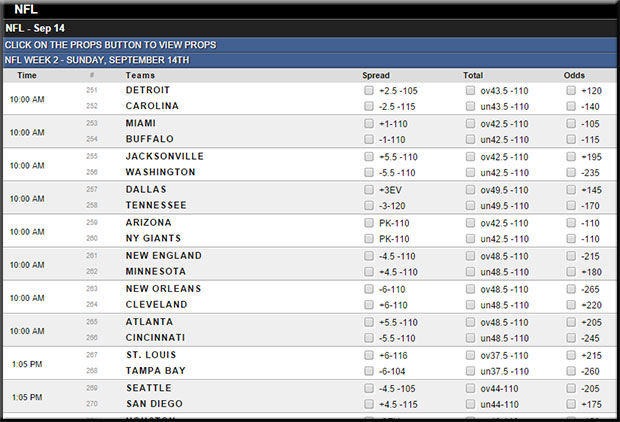Check Carolina spread -2.5 -115 box
This screenshot has width=620, height=422.
point(369,106)
